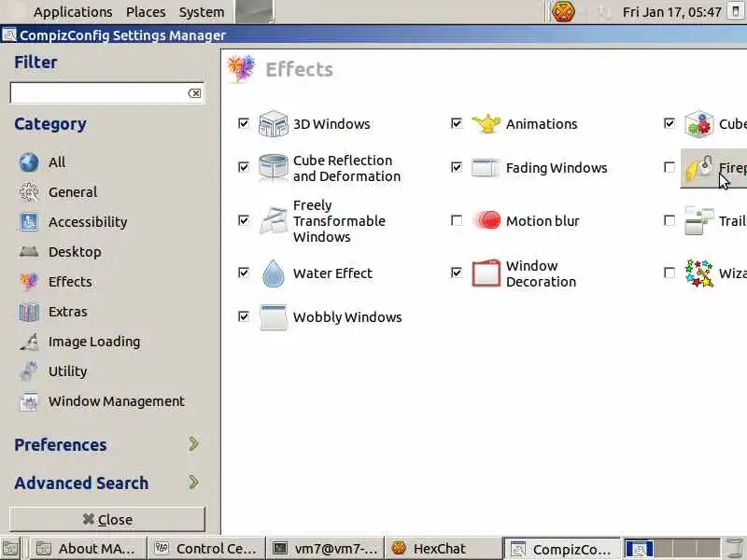Toggle the Window Decoration checkbox

(x=457, y=273)
